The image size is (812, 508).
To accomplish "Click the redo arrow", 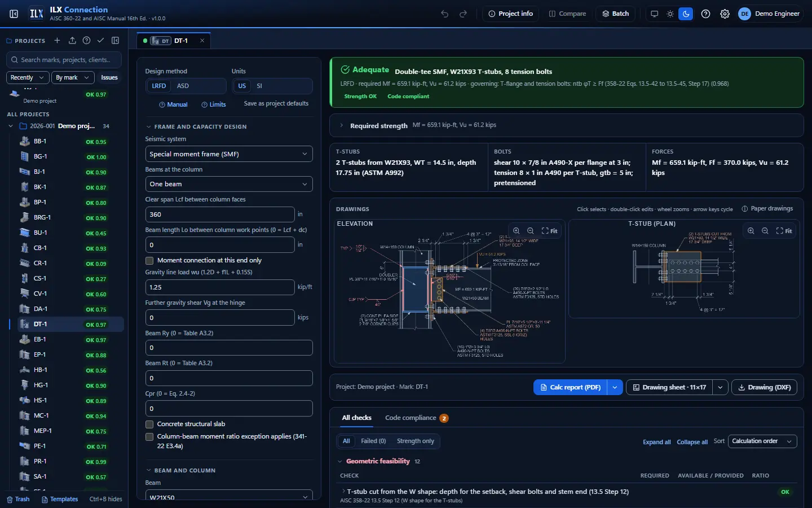I will pyautogui.click(x=464, y=14).
